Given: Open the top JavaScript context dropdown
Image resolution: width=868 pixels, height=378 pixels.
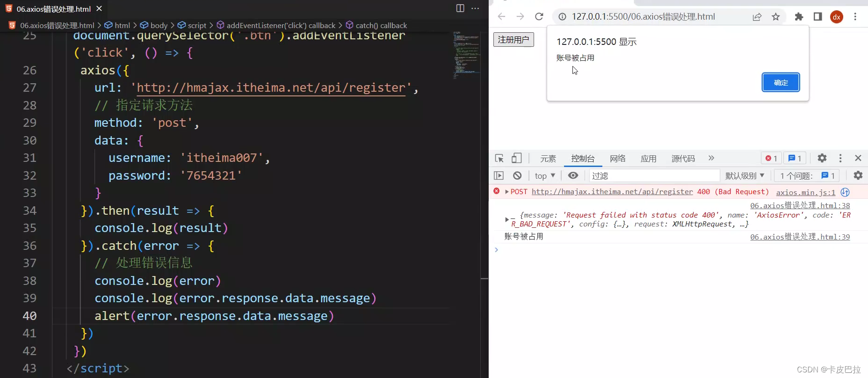Looking at the screenshot, I should pos(545,176).
